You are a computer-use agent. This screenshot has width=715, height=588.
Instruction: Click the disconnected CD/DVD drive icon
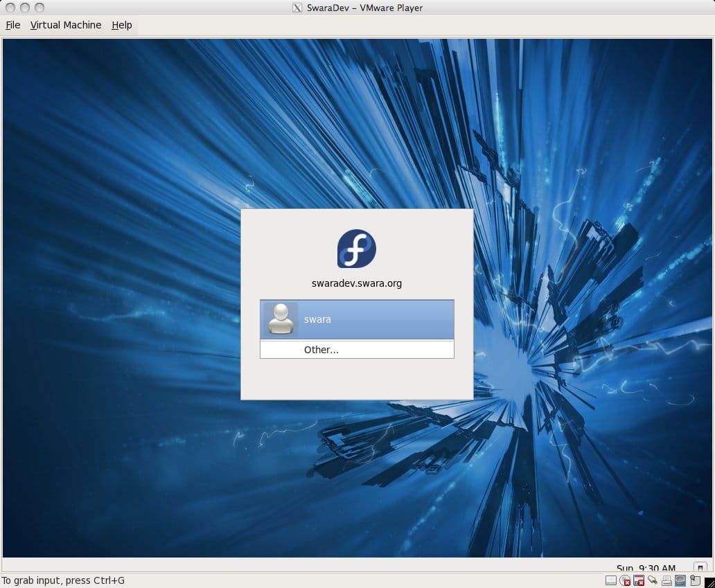[x=625, y=580]
